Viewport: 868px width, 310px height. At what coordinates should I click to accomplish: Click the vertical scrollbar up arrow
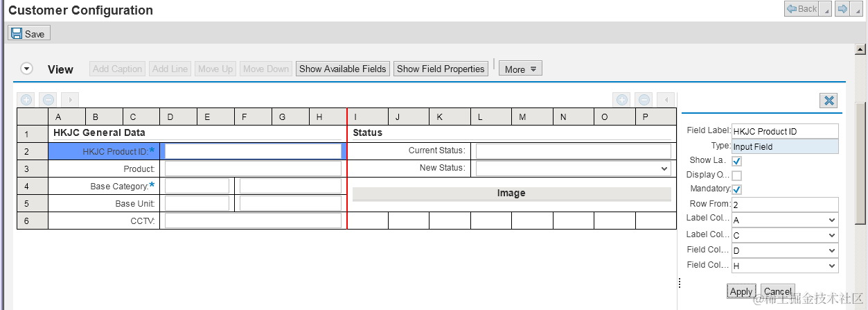[861, 49]
